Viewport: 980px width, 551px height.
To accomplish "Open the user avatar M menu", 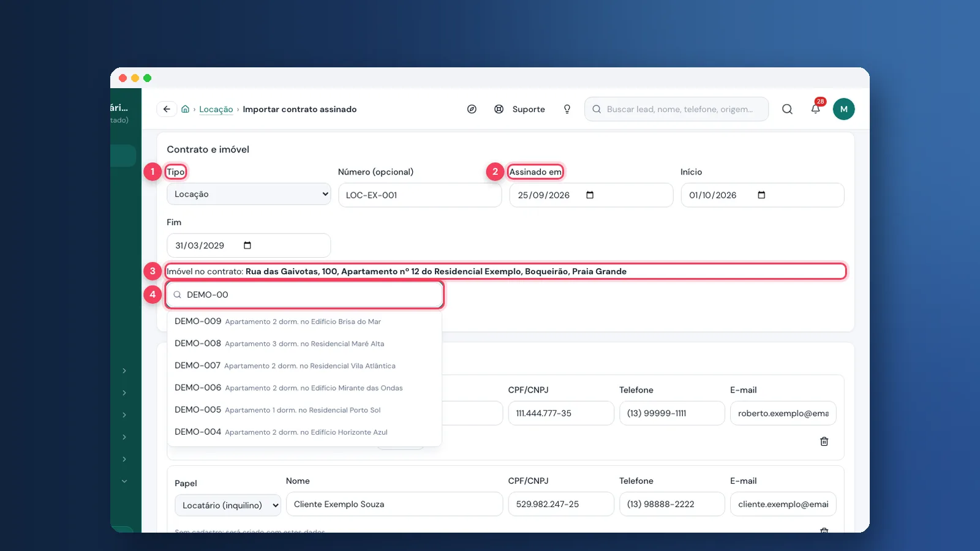I will pyautogui.click(x=843, y=109).
